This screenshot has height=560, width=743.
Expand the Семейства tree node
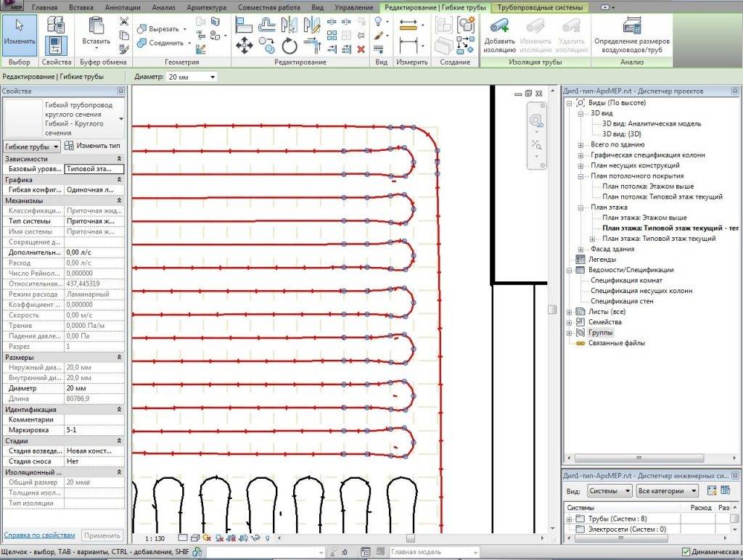click(570, 322)
